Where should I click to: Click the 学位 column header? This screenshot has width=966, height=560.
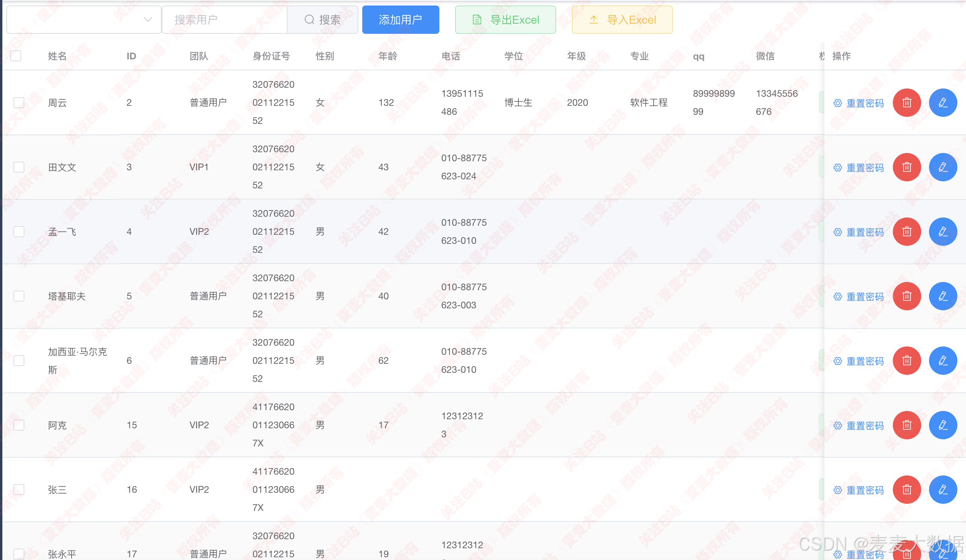tap(514, 56)
